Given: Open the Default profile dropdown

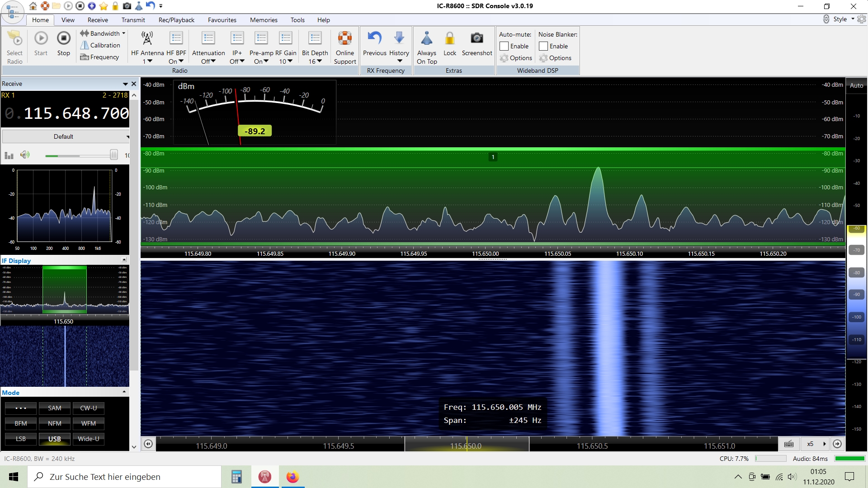Looking at the screenshot, I should (x=66, y=136).
